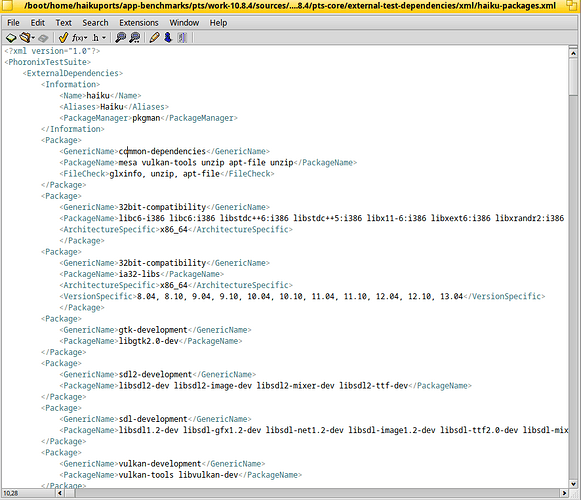Click "8.04" in the VersionSpecific line
The image size is (581, 500).
pos(146,296)
